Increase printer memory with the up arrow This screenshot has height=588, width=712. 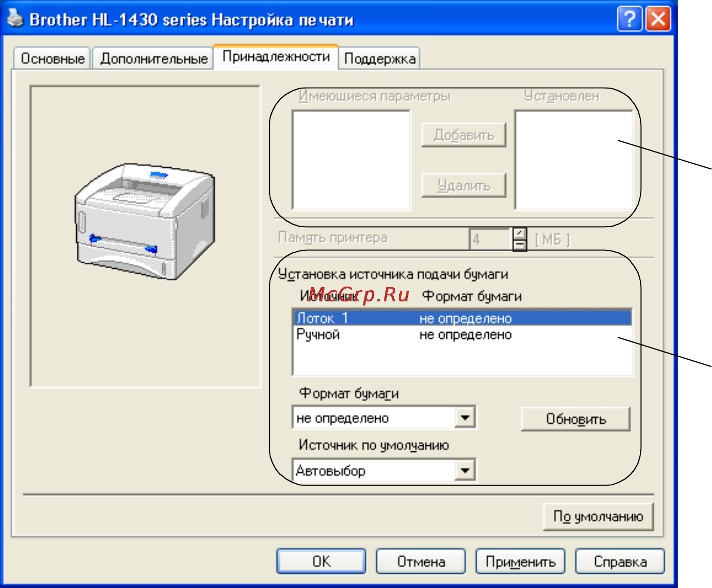click(520, 233)
